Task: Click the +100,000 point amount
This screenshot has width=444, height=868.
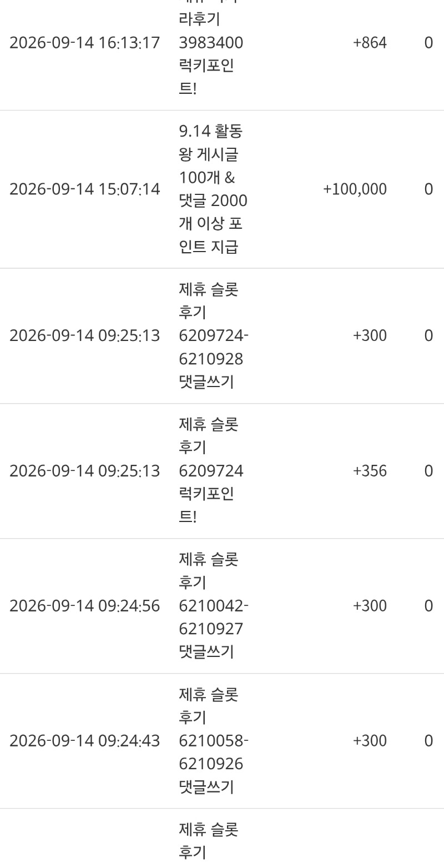Action: (355, 189)
